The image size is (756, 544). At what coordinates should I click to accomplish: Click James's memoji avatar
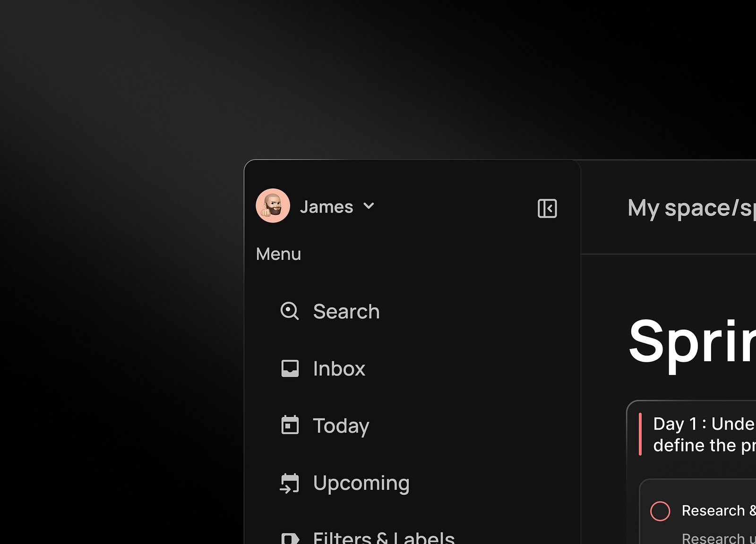(273, 205)
